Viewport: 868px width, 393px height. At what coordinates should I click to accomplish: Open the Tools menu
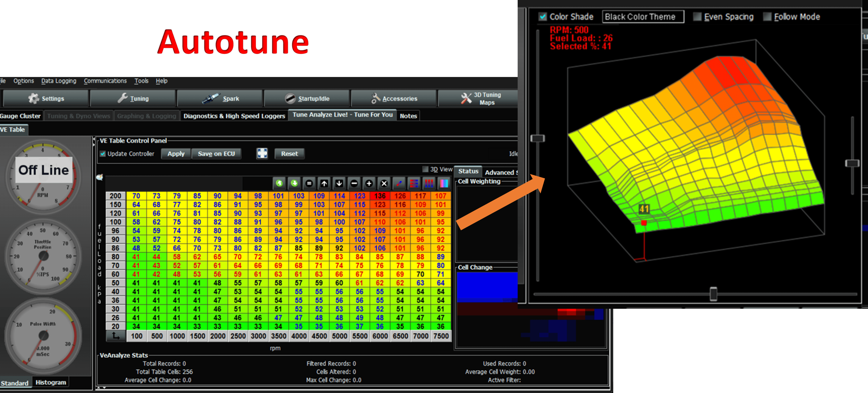pos(141,81)
